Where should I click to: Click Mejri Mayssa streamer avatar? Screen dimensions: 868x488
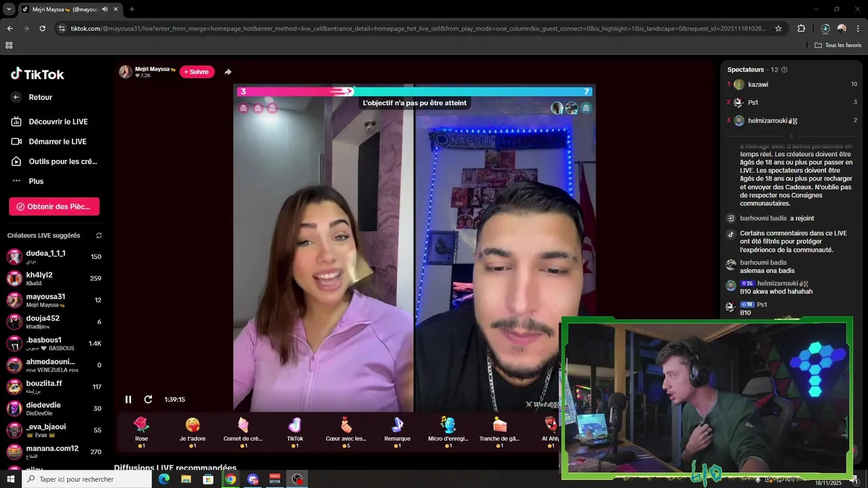click(125, 72)
